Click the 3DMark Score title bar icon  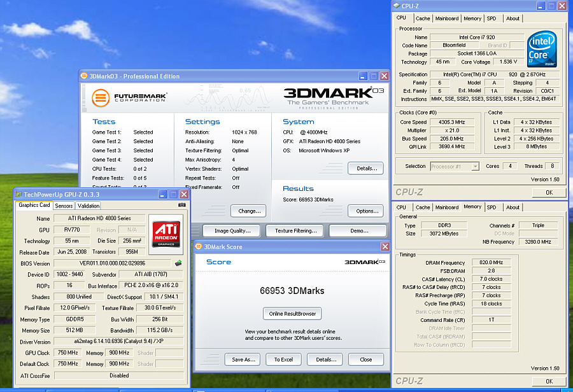click(x=199, y=247)
